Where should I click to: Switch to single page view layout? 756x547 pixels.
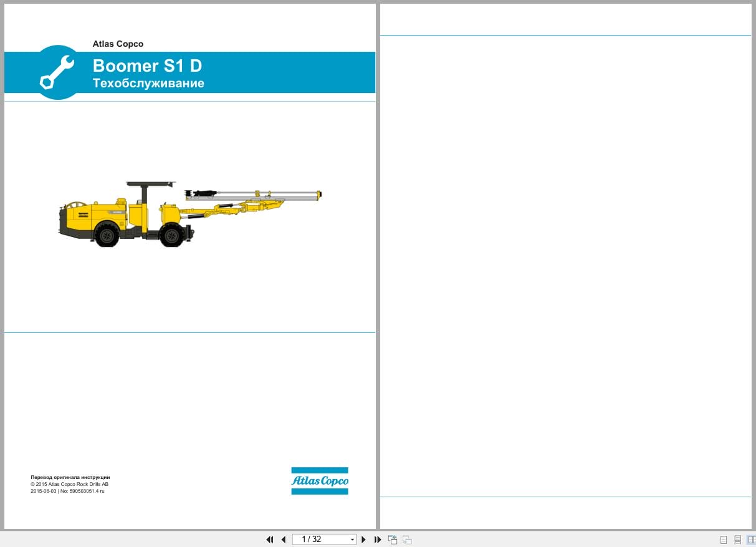click(724, 540)
